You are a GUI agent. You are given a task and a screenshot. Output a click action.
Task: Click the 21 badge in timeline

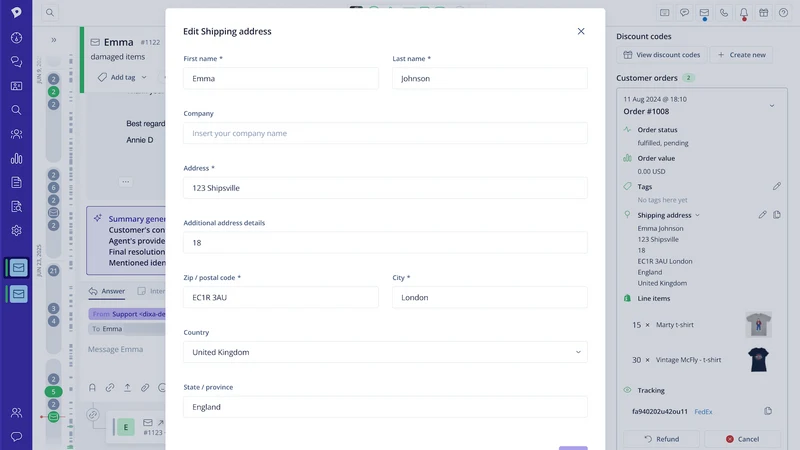(x=54, y=271)
